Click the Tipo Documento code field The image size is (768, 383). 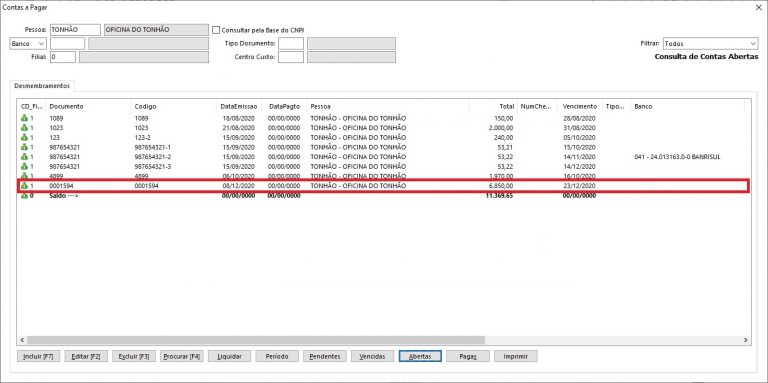tap(291, 44)
